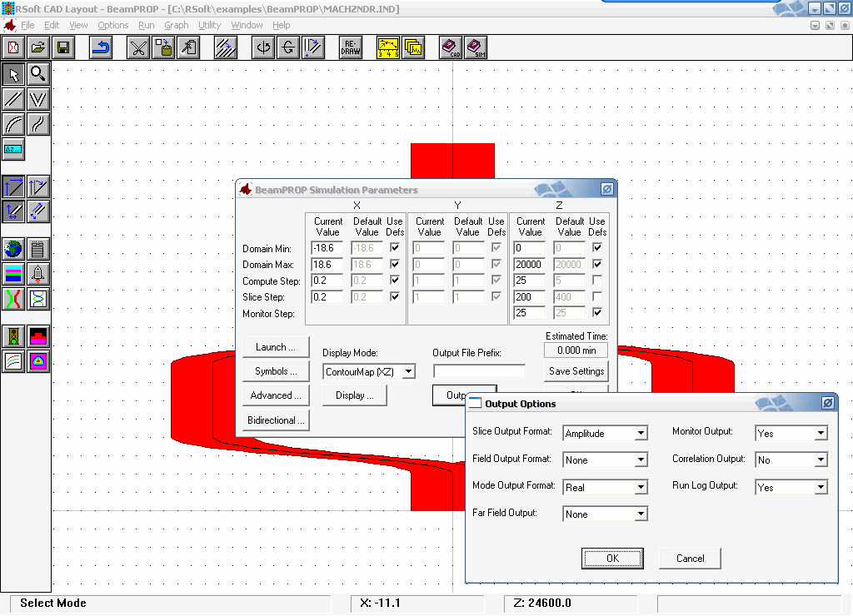Enable Use Defs for Z Compute Step

(x=597, y=280)
